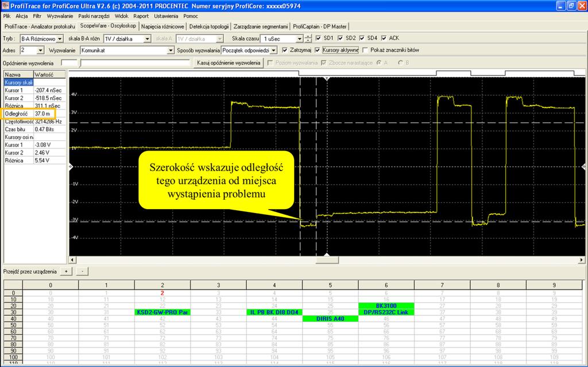588x367 pixels.
Task: Enable Pokaż znaczniki bitów checkbox
Action: coord(366,50)
